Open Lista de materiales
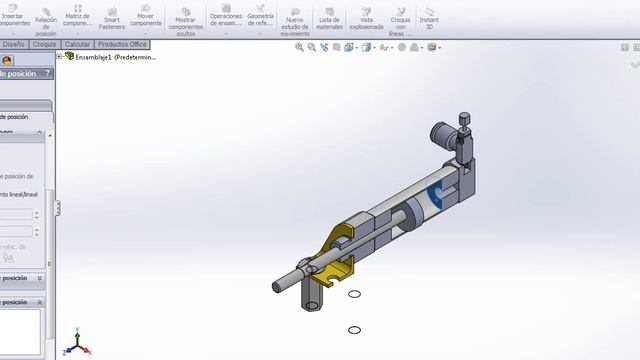 (329, 19)
